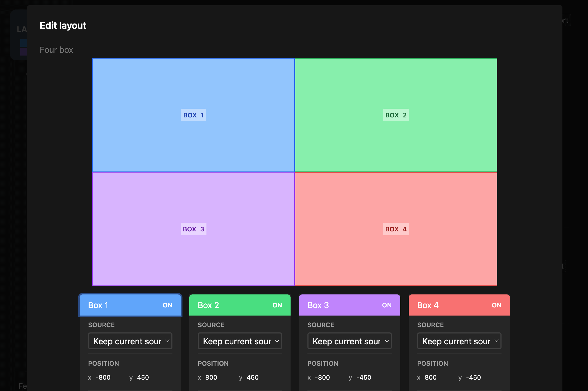Toggle Box 2 ON switch
This screenshot has height=391, width=588.
point(277,305)
